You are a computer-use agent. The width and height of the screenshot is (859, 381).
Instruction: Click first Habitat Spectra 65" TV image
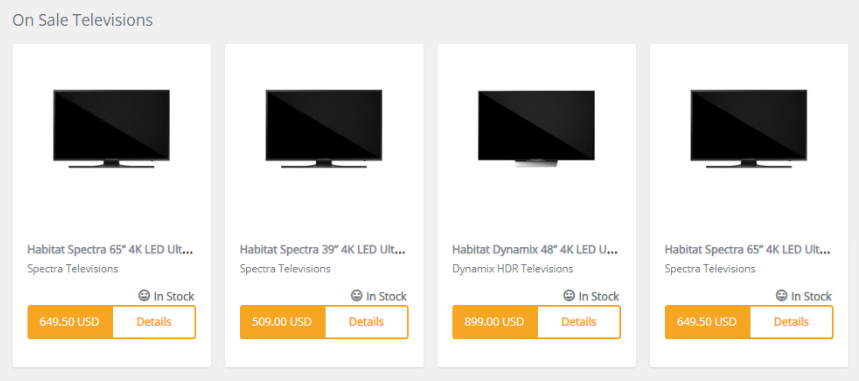pyautogui.click(x=111, y=128)
